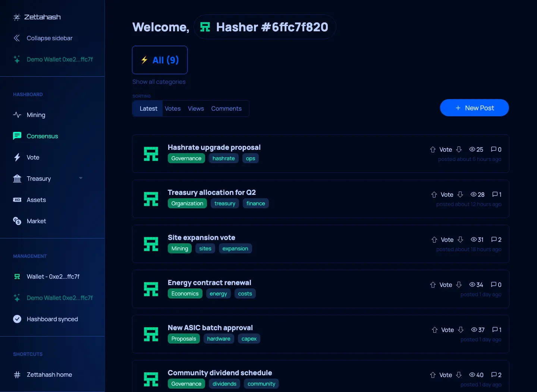Create a New Post
Image resolution: width=537 pixels, height=392 pixels.
click(x=474, y=108)
